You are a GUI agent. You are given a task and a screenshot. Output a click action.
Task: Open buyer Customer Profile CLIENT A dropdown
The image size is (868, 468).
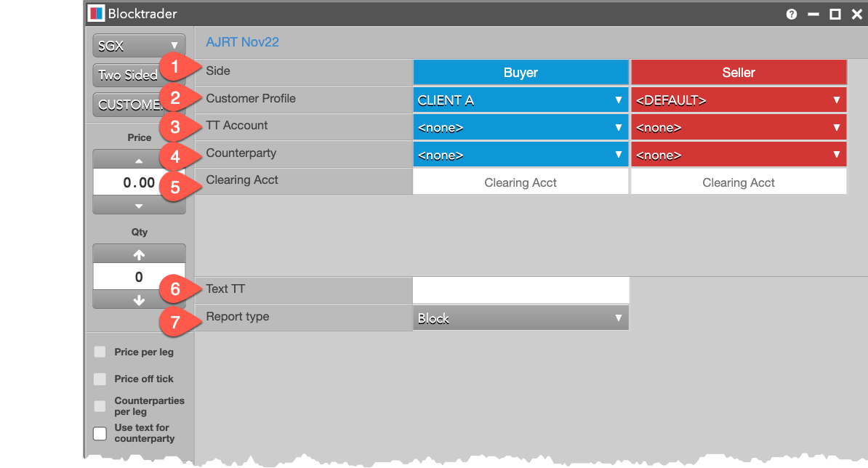(x=520, y=100)
